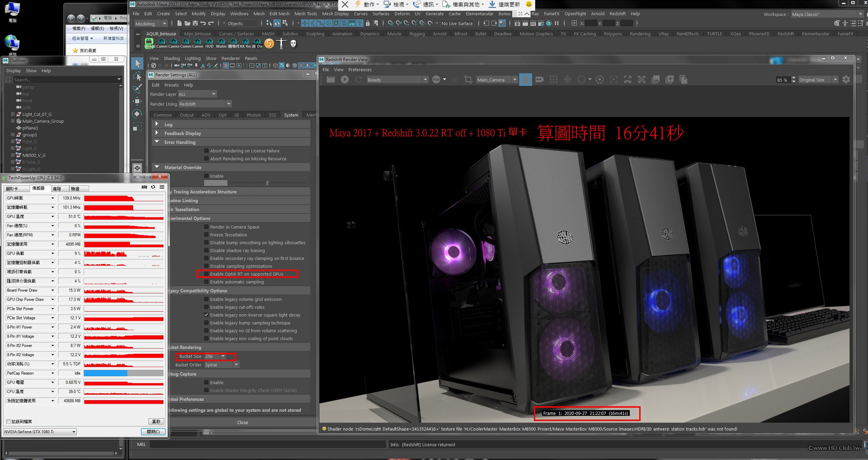This screenshot has width=868, height=460.
Task: Open the Bucket Order Spiral dropdown
Action: pyautogui.click(x=222, y=365)
